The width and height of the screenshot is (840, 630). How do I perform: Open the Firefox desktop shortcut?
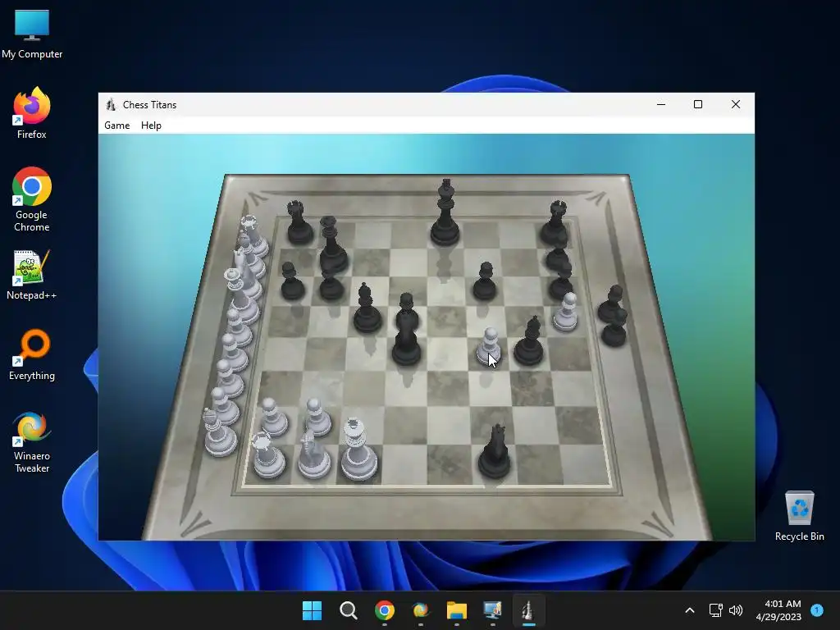click(x=32, y=113)
